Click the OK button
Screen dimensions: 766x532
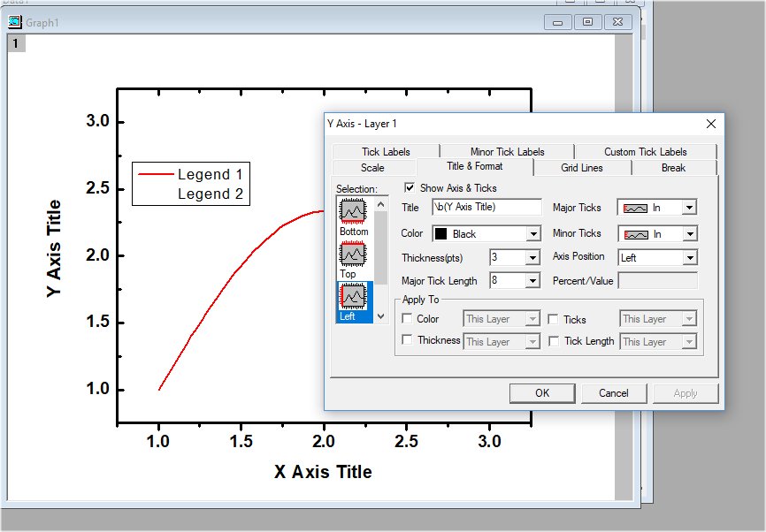click(x=542, y=393)
